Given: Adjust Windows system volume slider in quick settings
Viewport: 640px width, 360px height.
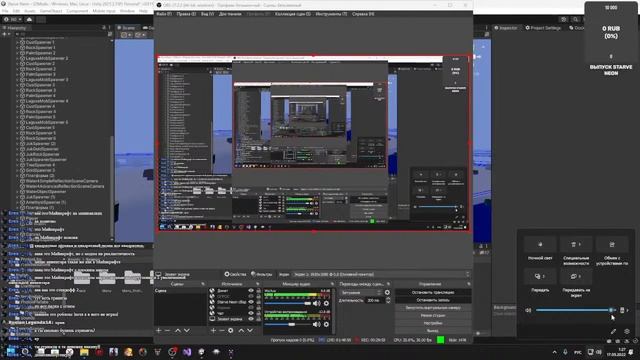Looking at the screenshot, I should point(576,310).
